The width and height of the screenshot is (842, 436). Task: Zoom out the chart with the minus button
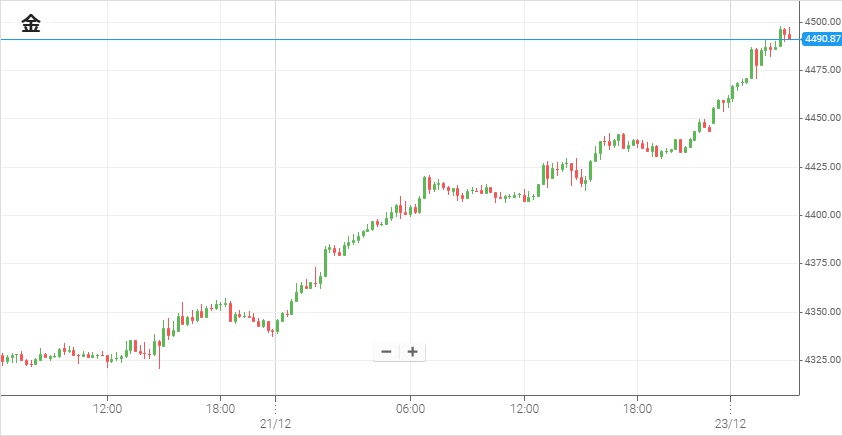click(386, 351)
